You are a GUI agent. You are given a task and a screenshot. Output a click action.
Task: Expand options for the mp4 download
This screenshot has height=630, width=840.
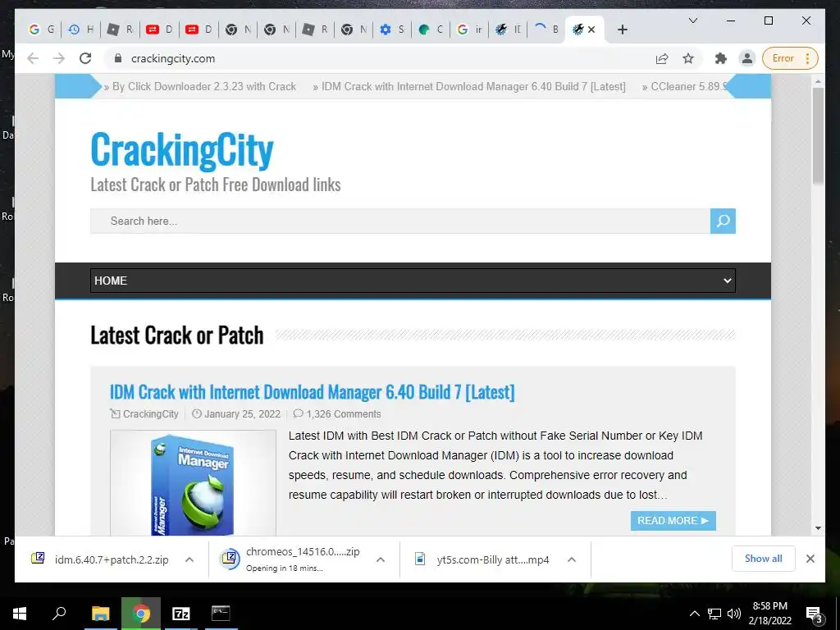572,559
